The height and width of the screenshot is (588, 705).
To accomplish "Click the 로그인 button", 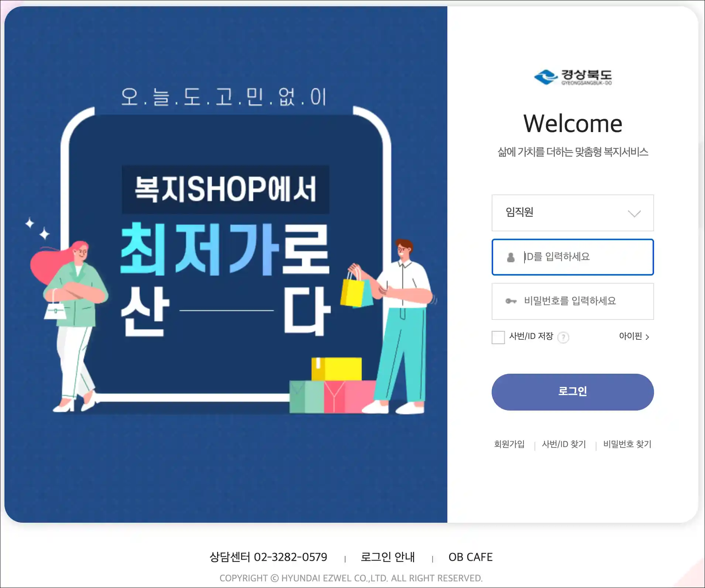I will tap(572, 392).
